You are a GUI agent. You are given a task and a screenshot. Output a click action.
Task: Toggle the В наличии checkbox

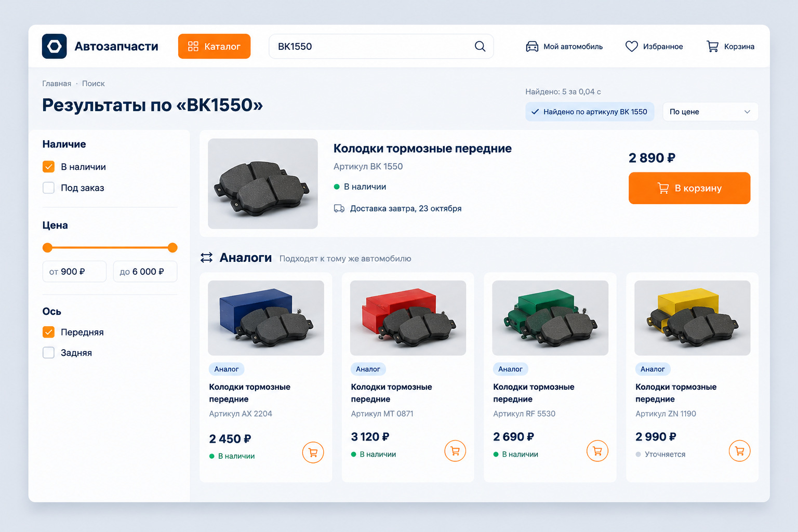click(48, 167)
